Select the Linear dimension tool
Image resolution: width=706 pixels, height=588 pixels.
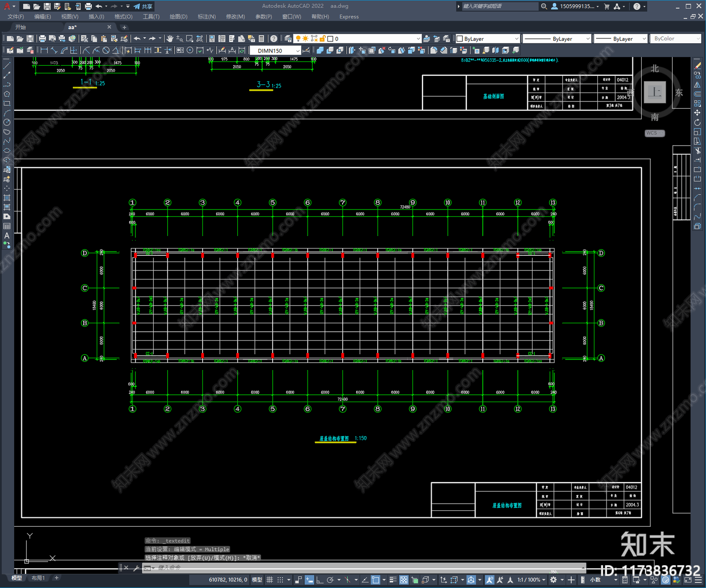pyautogui.click(x=44, y=50)
